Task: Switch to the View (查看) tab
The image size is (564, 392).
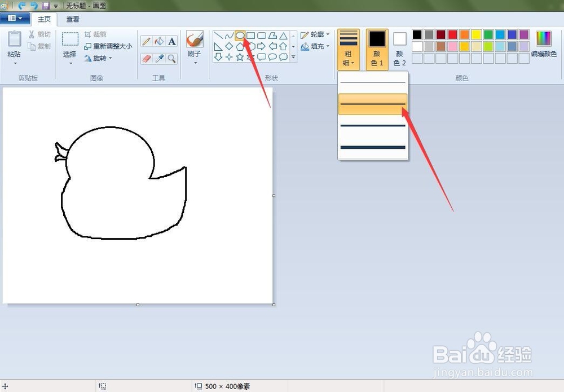Action: coord(73,19)
